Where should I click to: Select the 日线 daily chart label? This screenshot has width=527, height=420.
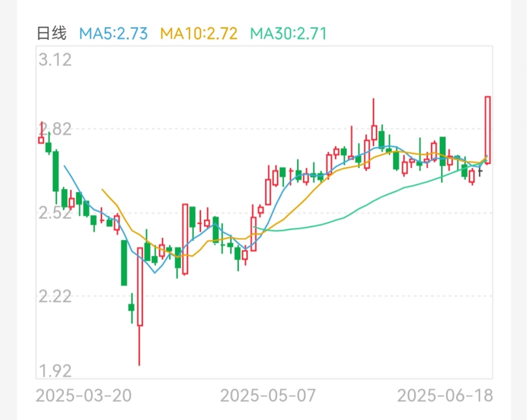point(52,33)
